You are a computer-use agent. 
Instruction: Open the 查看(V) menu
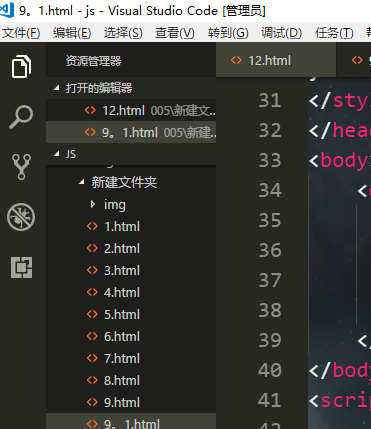tap(175, 33)
